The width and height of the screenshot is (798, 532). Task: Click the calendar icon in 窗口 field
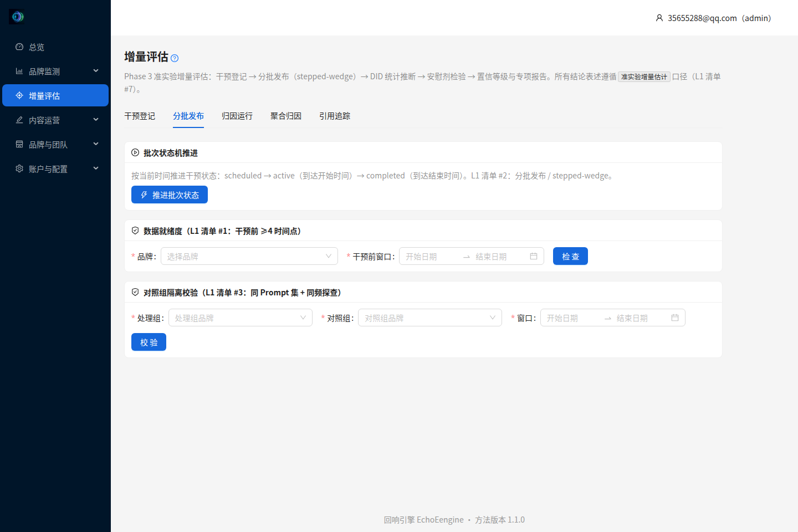tap(675, 318)
